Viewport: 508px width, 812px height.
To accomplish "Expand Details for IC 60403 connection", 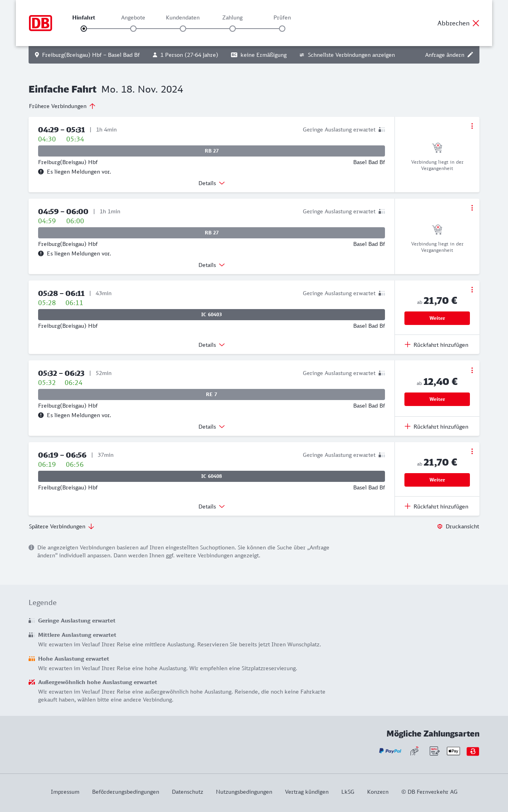I will point(211,345).
